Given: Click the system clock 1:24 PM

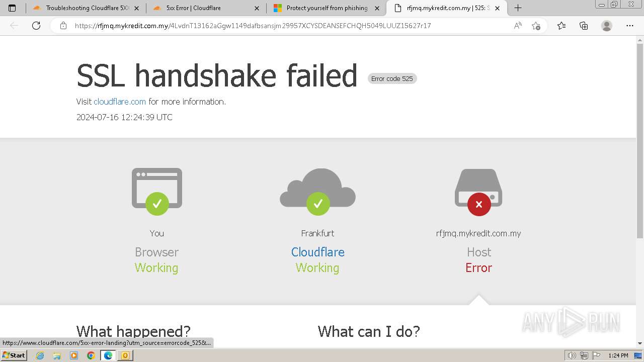Looking at the screenshot, I should pos(618,355).
